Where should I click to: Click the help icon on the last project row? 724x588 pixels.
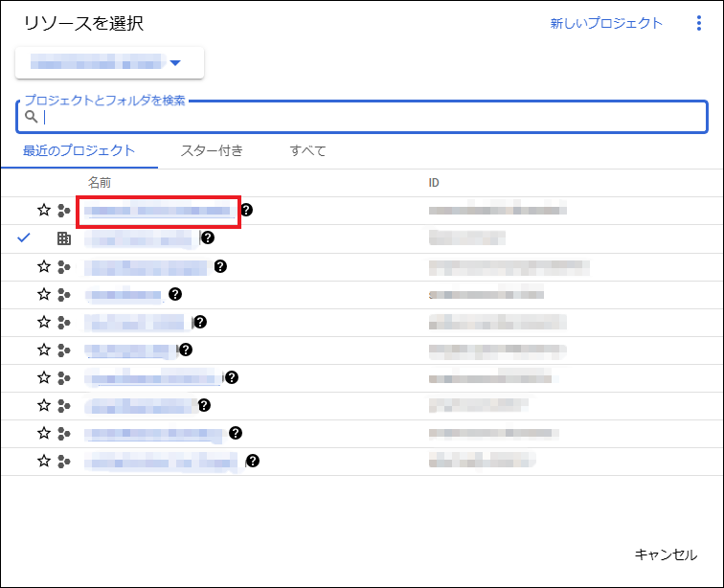(x=253, y=461)
